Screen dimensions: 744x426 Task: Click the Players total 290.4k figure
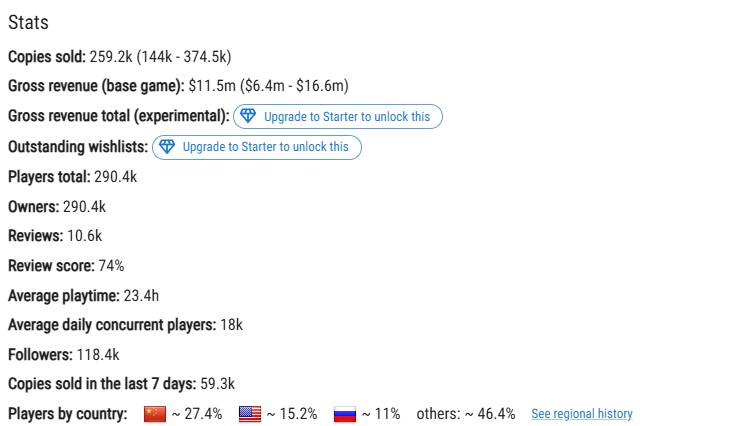pos(115,177)
